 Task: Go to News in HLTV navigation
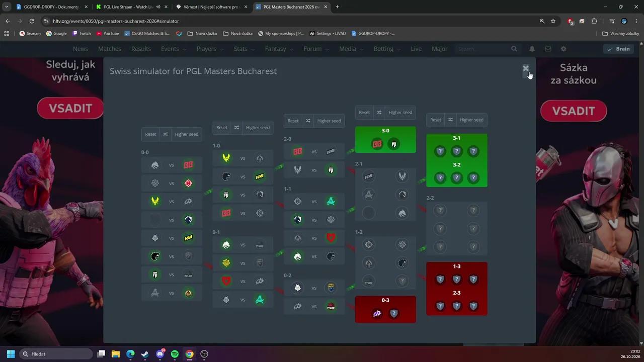click(x=80, y=49)
